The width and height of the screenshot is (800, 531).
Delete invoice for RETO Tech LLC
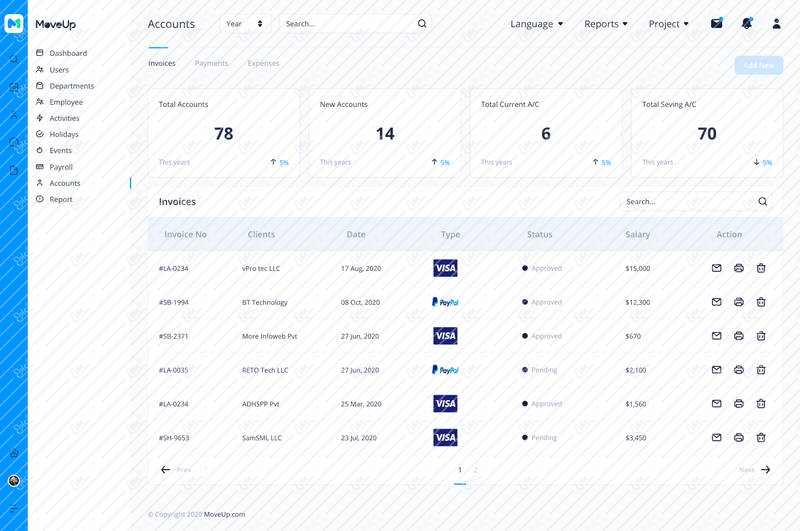pos(761,370)
